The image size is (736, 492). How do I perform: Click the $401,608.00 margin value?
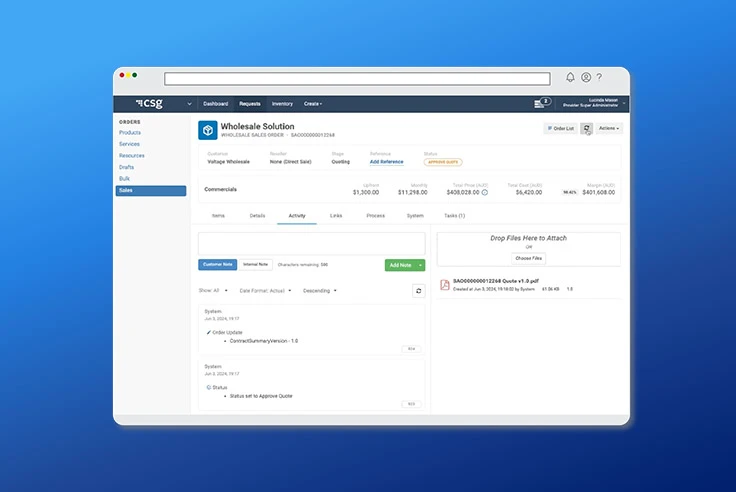(x=598, y=192)
